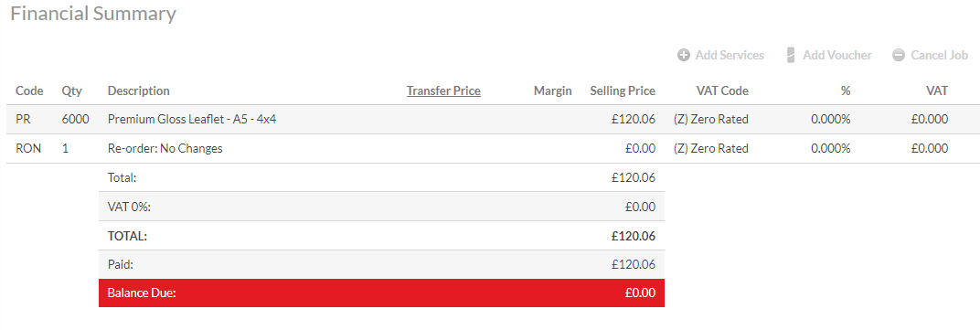Viewport: 980px width, 330px height.
Task: Open the Paid £120.06 amount link
Action: (634, 264)
